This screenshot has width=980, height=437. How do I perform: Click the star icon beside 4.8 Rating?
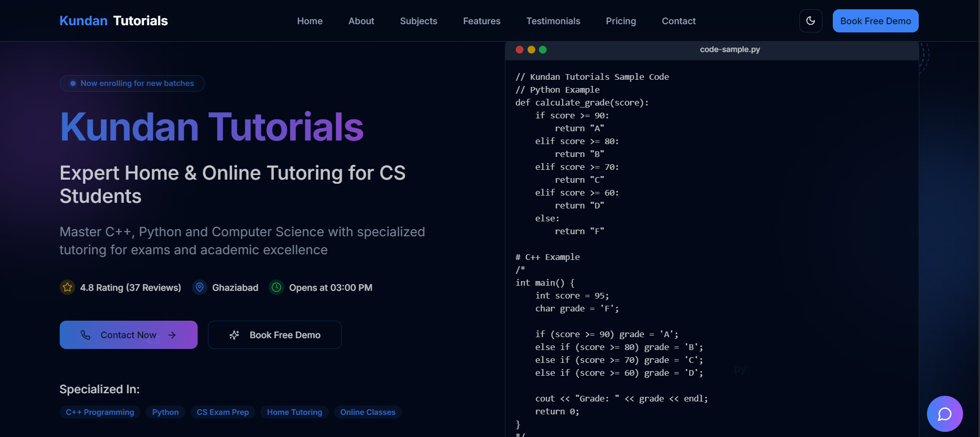click(x=67, y=287)
